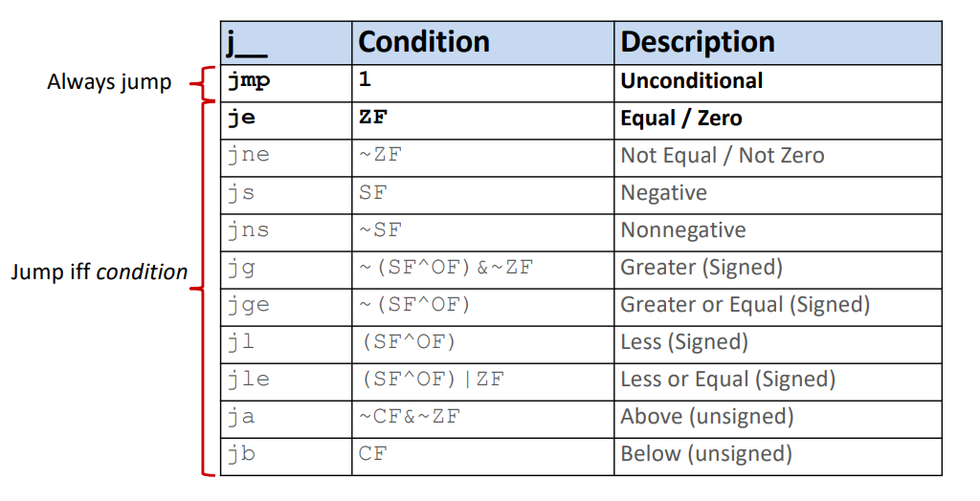The height and width of the screenshot is (501, 980).
Task: Click the j__ header cell
Action: (286, 43)
